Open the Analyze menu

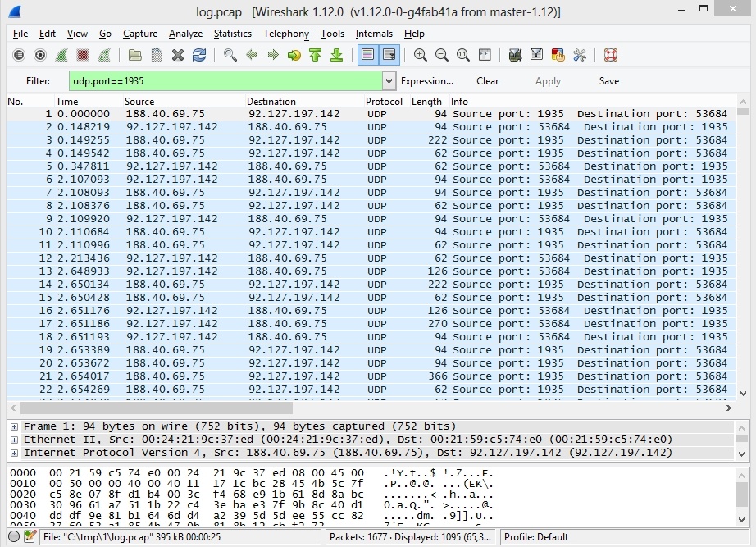185,34
